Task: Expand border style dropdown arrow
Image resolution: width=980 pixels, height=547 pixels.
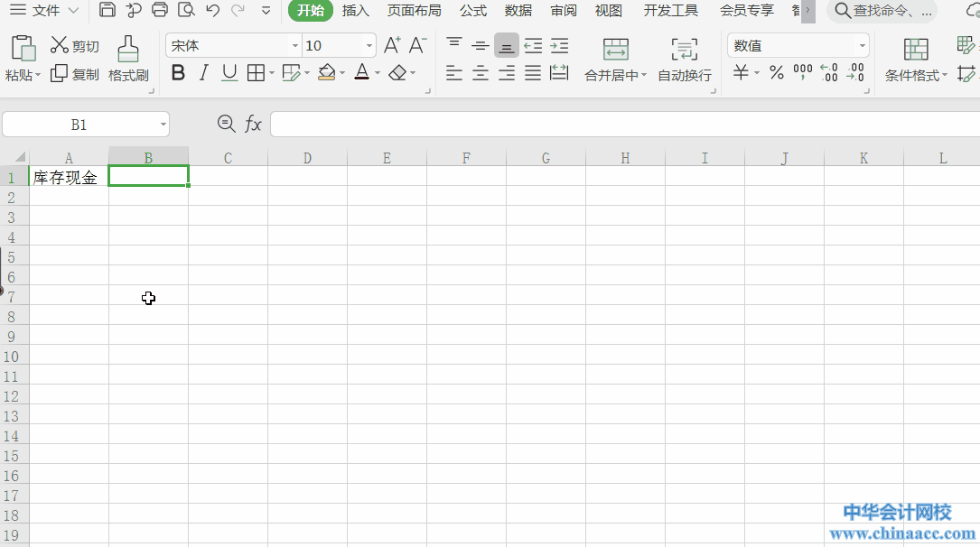Action: point(272,74)
